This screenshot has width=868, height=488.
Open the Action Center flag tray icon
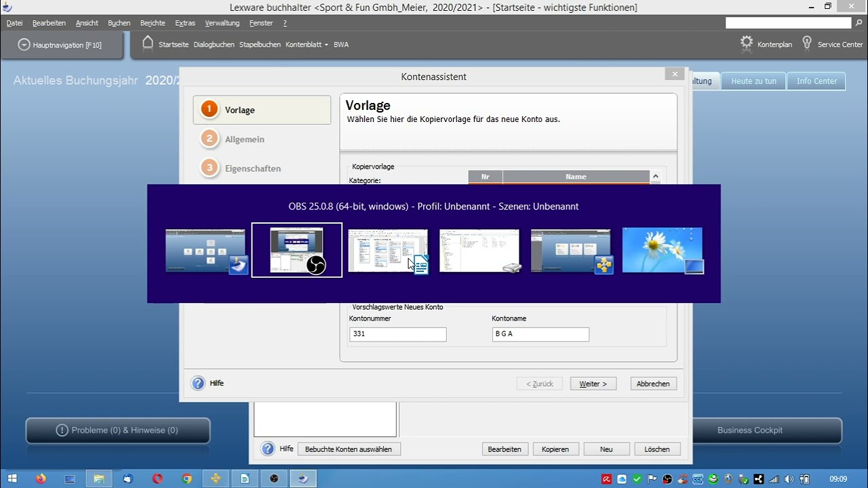click(652, 479)
